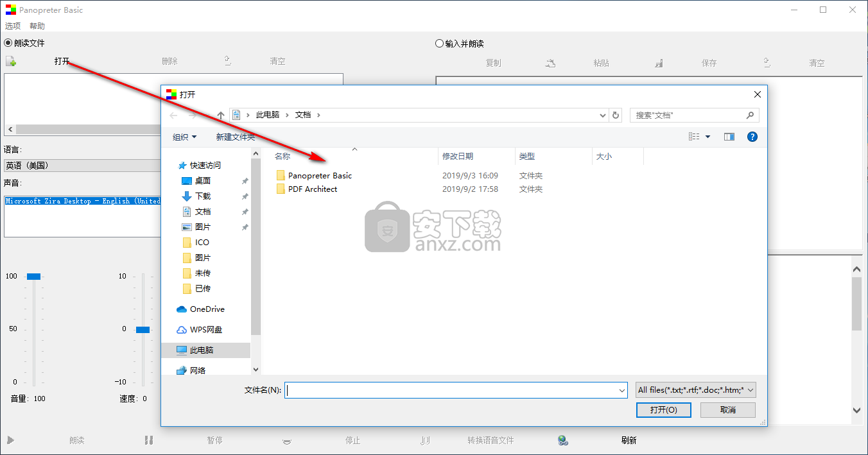Screen dimensions: 868x455
Task: Click 此电脑 in the address breadcrumb
Action: point(268,115)
